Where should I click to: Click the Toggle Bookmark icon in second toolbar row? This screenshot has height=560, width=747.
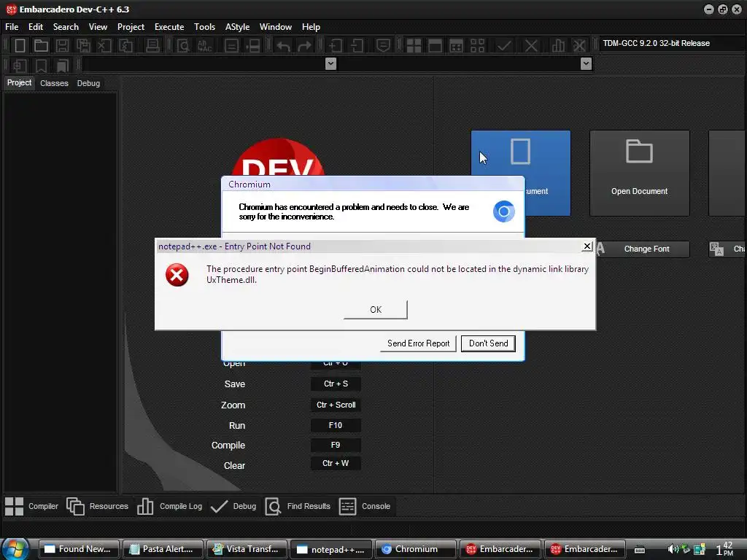coord(41,65)
